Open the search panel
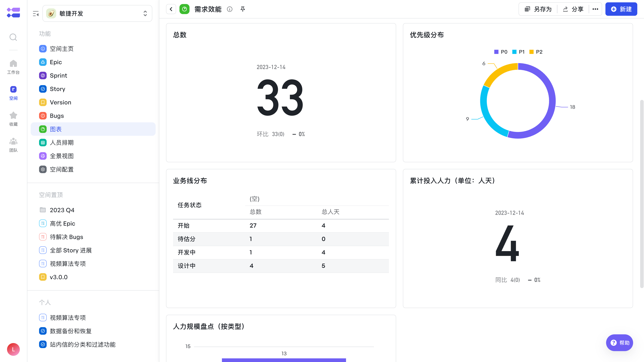 click(13, 37)
